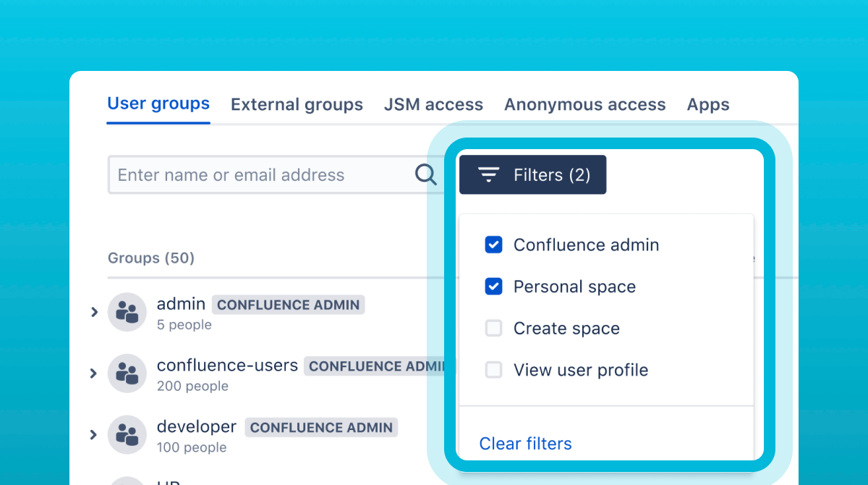Click the CONFLUENCE ADMIN badge next to developer
The image size is (868, 485).
point(321,427)
